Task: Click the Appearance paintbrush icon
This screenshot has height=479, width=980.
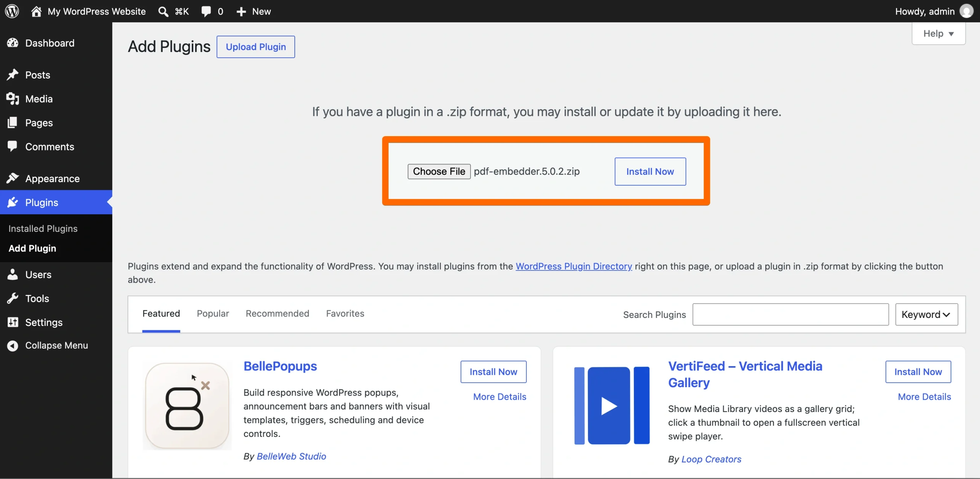Action: [x=13, y=178]
